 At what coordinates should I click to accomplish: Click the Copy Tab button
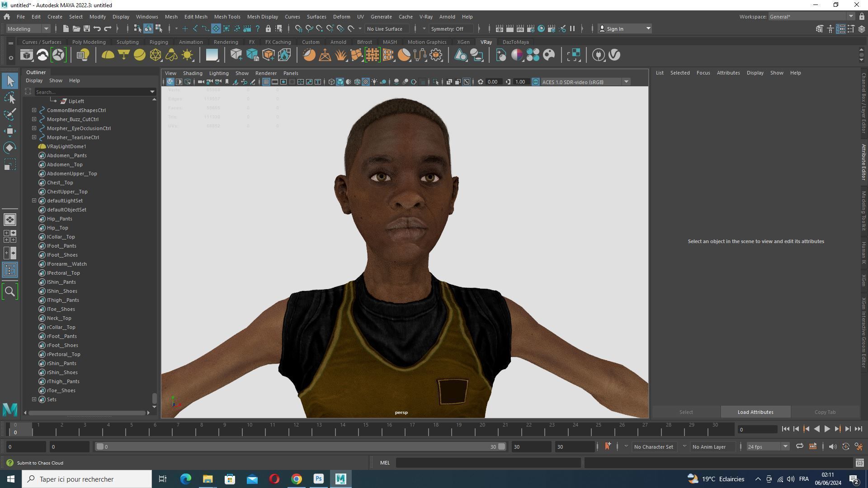click(825, 412)
